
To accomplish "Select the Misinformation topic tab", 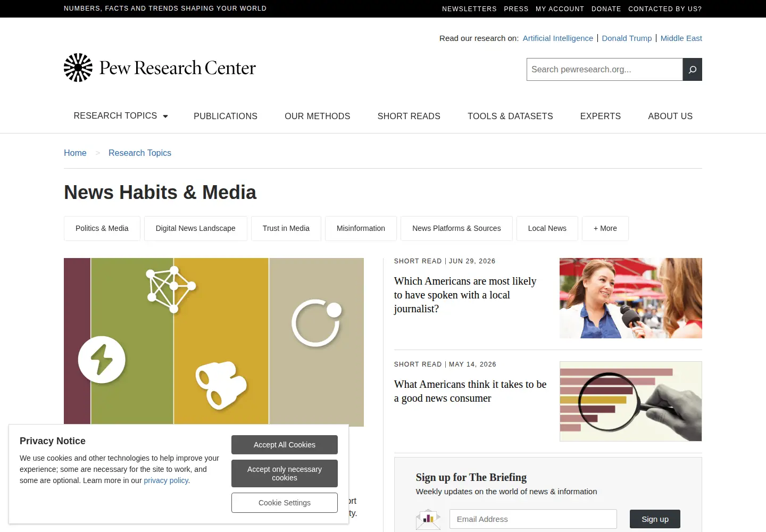I will tap(361, 228).
